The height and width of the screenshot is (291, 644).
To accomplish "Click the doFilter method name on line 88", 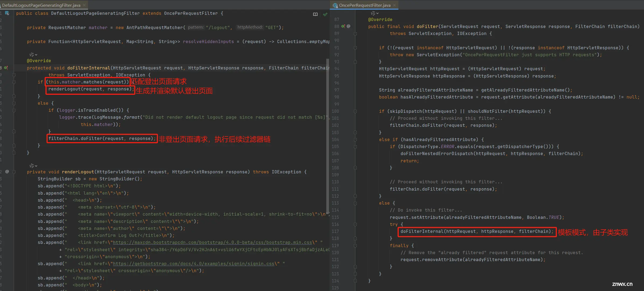I will (427, 27).
